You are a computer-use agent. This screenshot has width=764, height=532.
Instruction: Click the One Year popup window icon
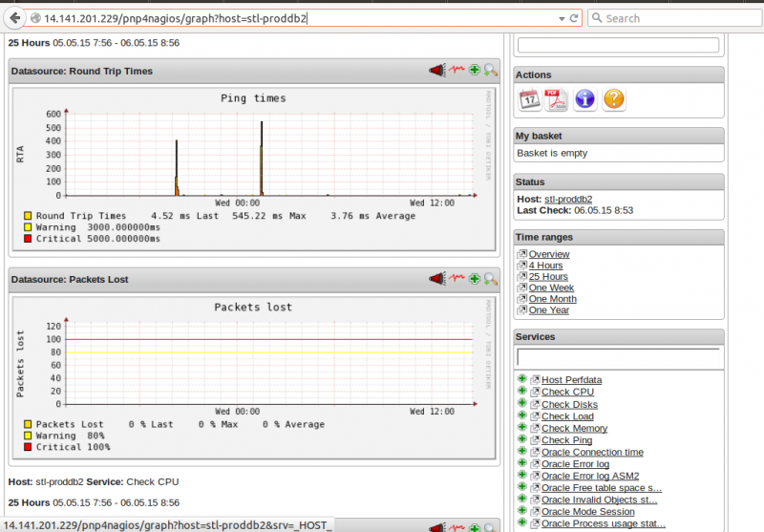(522, 309)
